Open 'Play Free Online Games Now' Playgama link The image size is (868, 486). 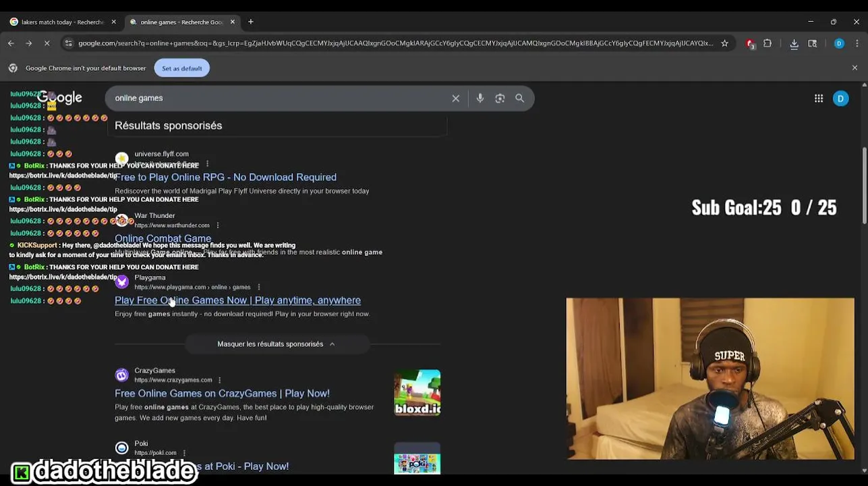[x=237, y=300]
